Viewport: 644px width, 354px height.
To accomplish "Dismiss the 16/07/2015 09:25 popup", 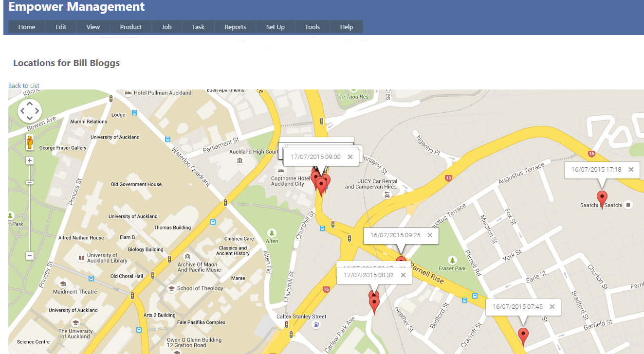I will tap(430, 235).
